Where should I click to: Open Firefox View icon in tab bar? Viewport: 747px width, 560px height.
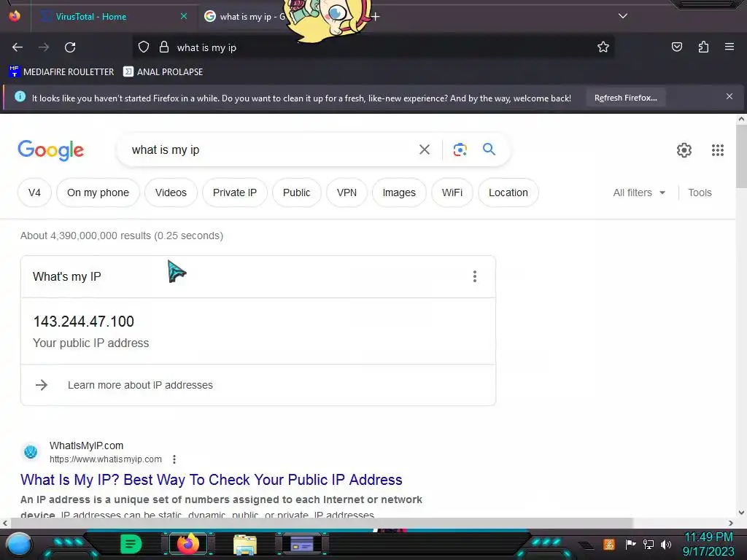(x=15, y=16)
